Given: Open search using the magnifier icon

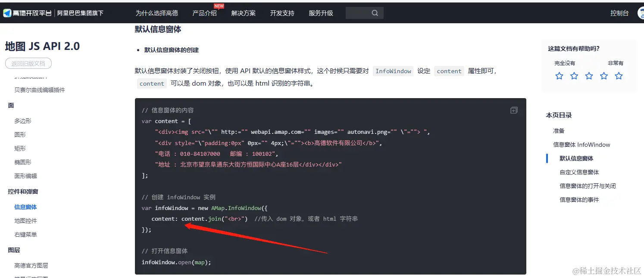Looking at the screenshot, I should tap(375, 12).
